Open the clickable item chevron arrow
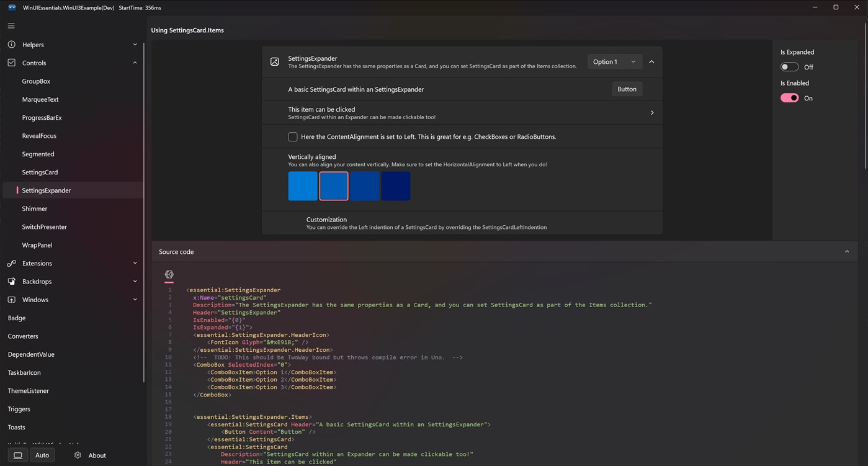868x466 pixels. 651,113
